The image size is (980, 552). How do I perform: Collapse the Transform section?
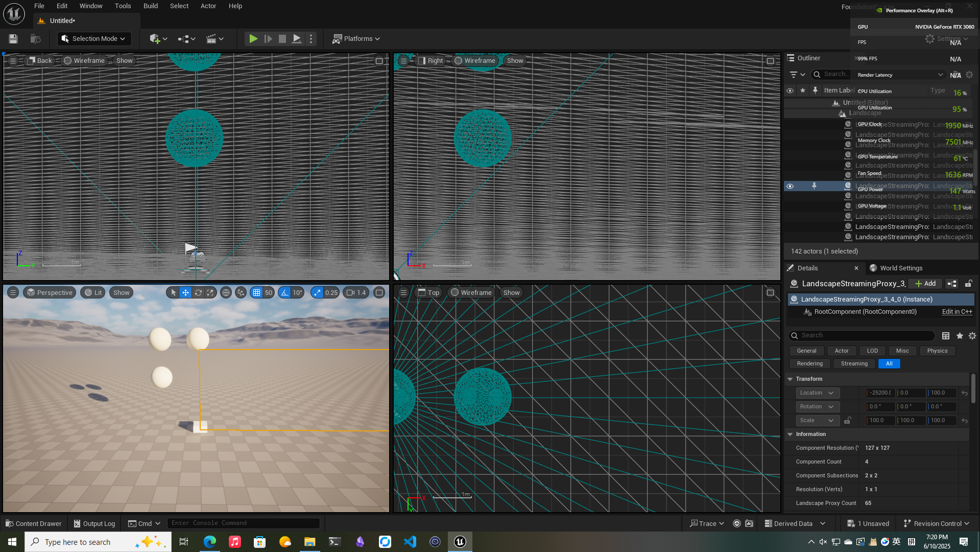point(790,379)
